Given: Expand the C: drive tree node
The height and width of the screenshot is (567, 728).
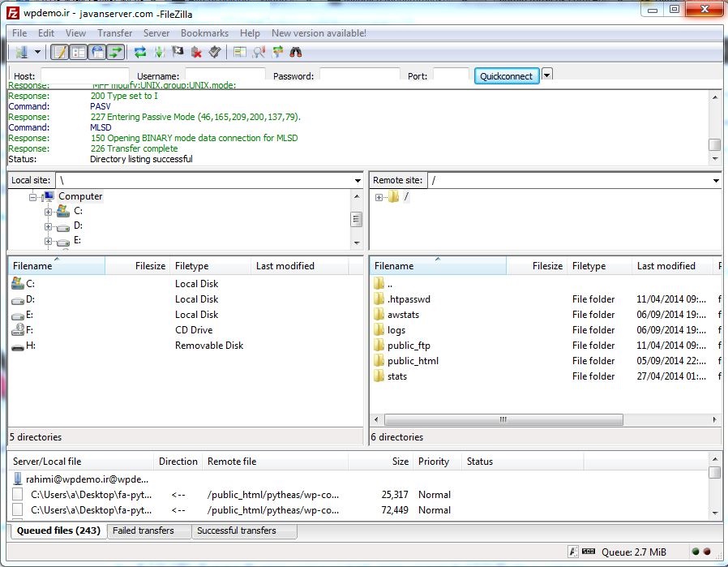Looking at the screenshot, I should (x=49, y=212).
